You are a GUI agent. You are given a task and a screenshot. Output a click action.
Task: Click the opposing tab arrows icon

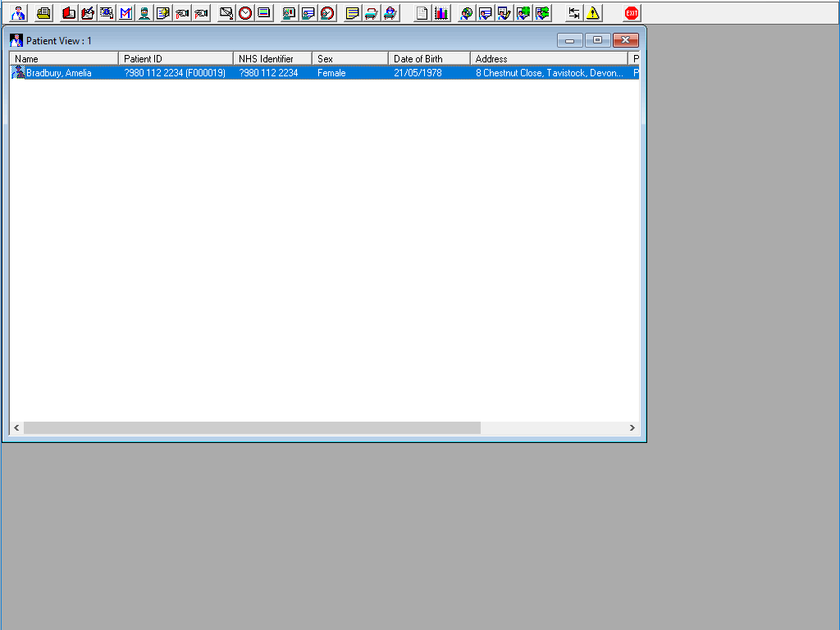pyautogui.click(x=573, y=13)
